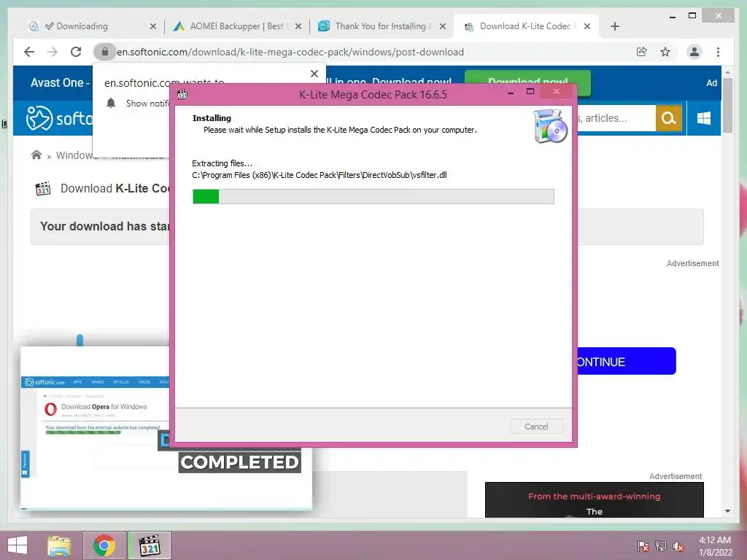Click the home breadcrumb icon
The width and height of the screenshot is (747, 560).
point(36,155)
